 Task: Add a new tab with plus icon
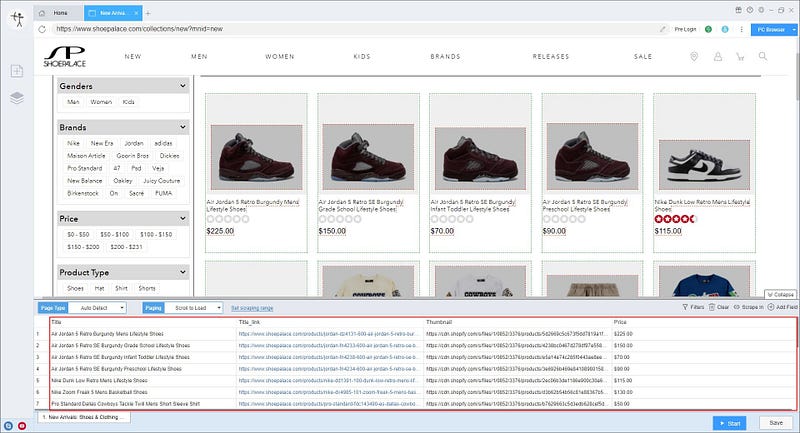(148, 13)
